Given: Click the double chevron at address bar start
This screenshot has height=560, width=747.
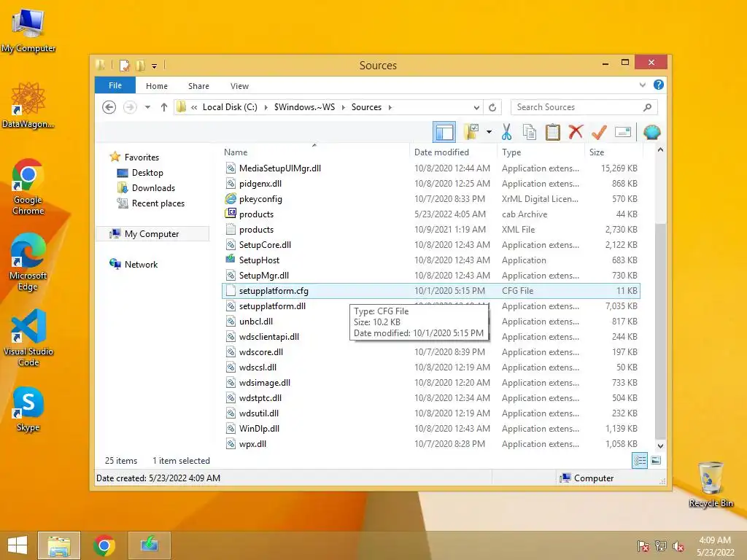Looking at the screenshot, I should coord(194,107).
